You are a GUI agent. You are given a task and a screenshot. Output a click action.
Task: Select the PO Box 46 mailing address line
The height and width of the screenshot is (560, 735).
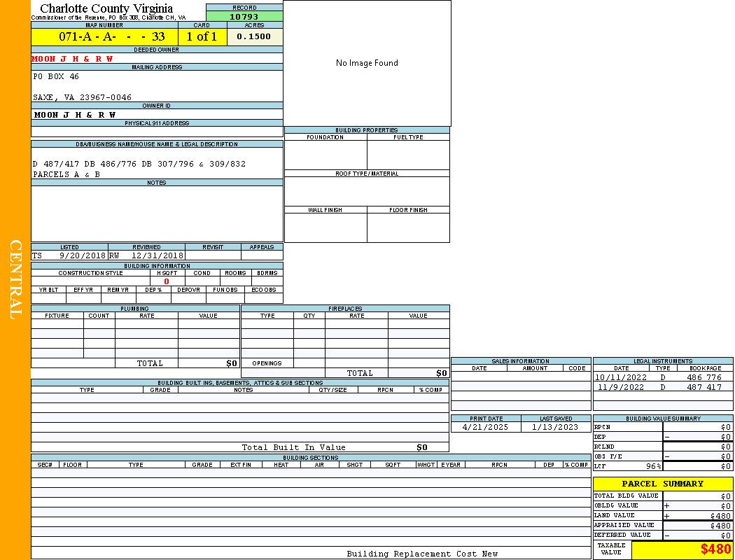point(57,76)
